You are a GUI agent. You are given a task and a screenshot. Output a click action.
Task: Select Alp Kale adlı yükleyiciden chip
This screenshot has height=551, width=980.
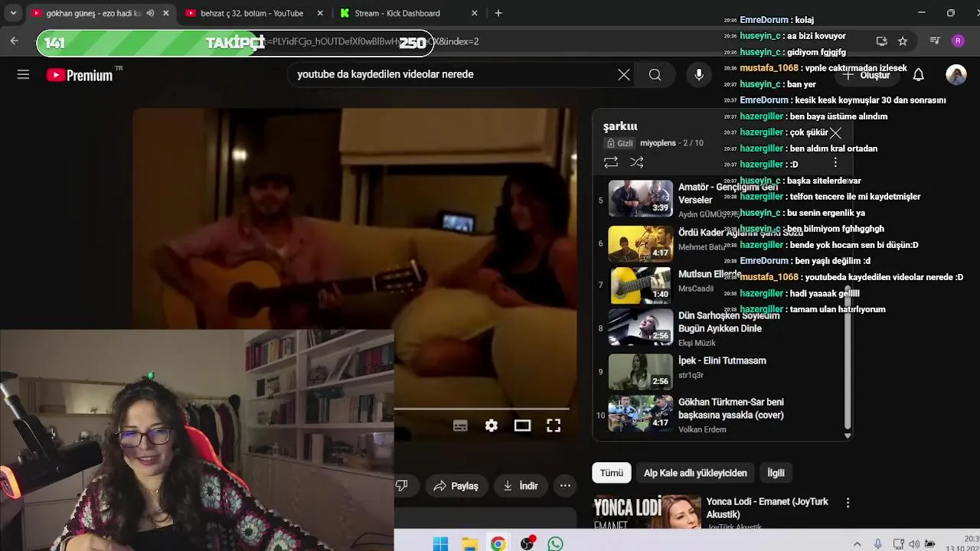(x=695, y=473)
